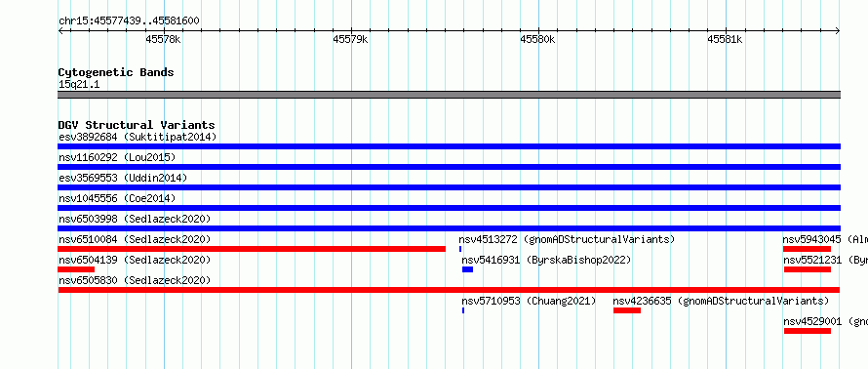Click the 45580k ruler tick label
Image resolution: width=868 pixels, height=369 pixels.
537,39
